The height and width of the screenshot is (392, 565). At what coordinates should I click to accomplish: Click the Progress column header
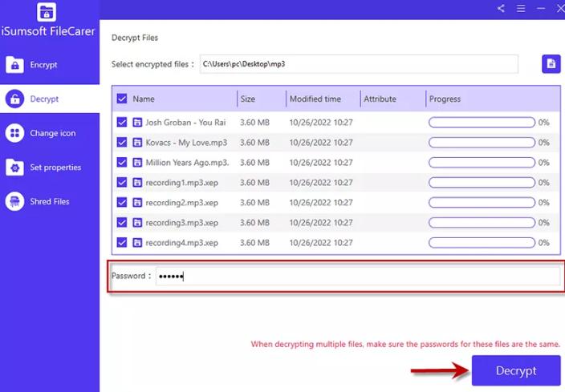click(445, 99)
